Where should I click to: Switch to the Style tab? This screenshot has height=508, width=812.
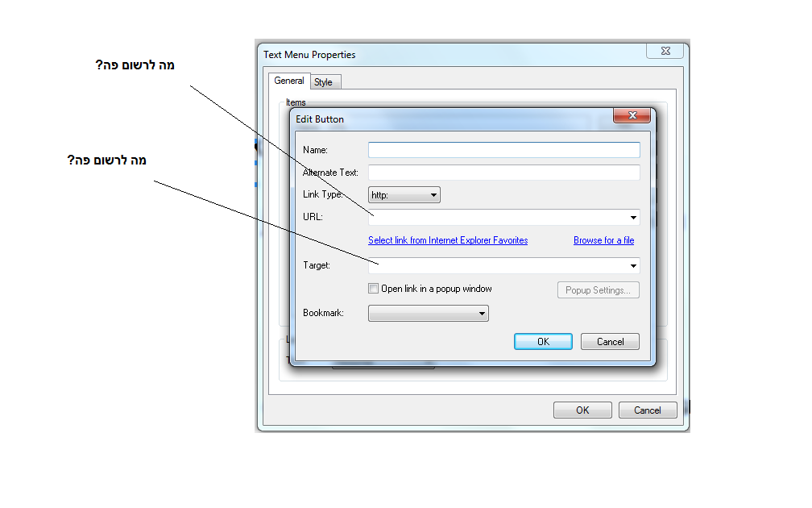323,82
